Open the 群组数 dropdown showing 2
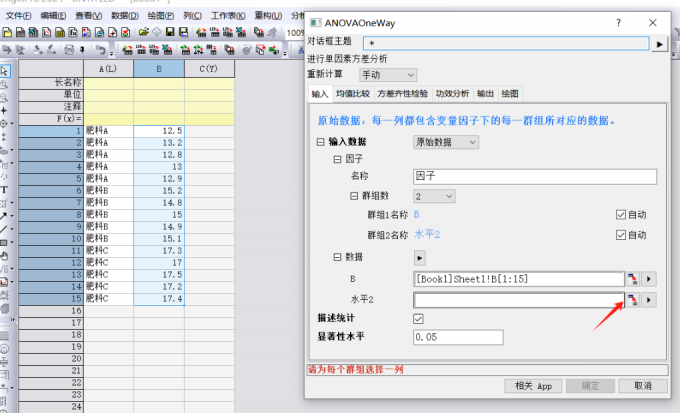This screenshot has width=680, height=413. [x=434, y=196]
